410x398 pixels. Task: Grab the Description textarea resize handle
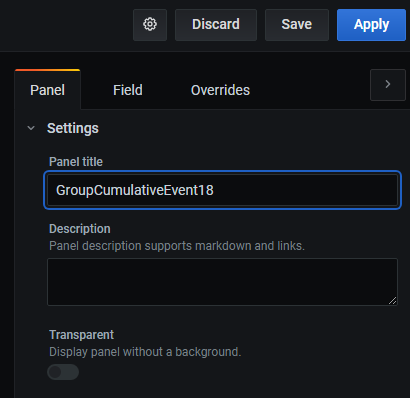(392, 300)
